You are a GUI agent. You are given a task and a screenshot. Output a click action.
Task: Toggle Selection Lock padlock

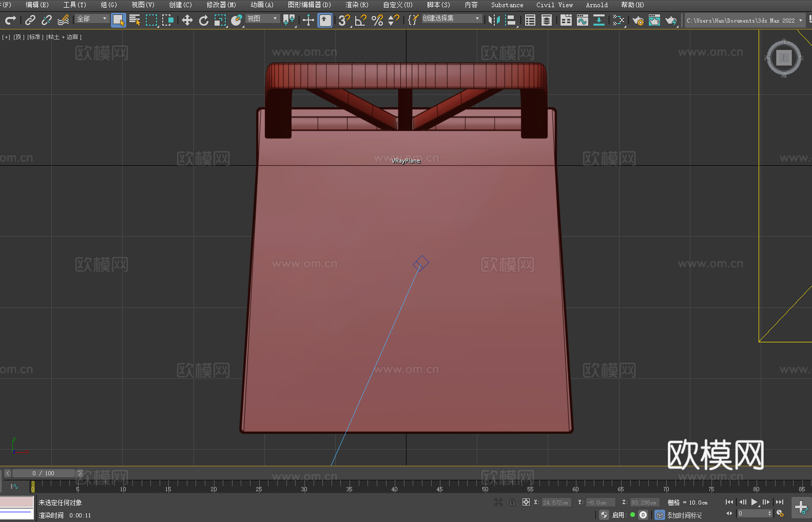[512, 502]
